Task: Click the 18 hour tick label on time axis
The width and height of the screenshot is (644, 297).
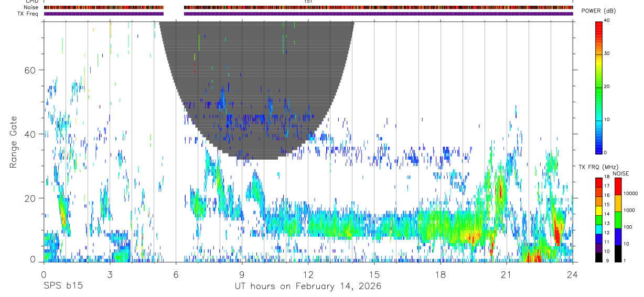Action: (x=440, y=273)
